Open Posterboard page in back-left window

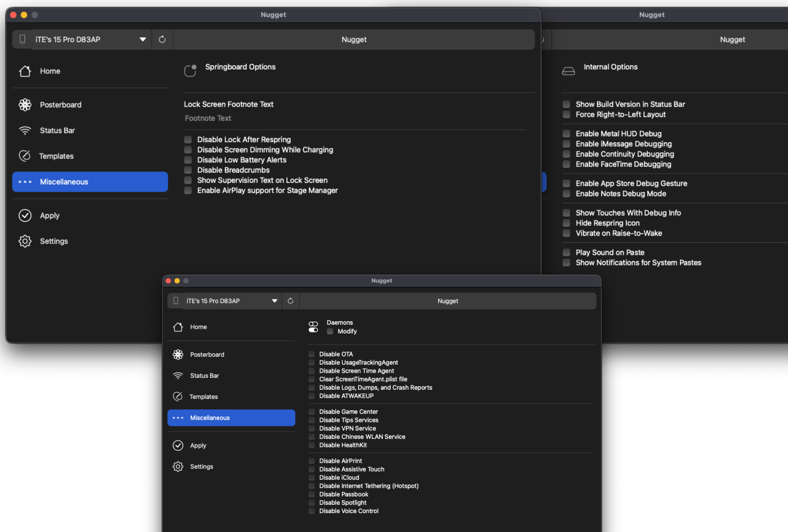[x=90, y=105]
